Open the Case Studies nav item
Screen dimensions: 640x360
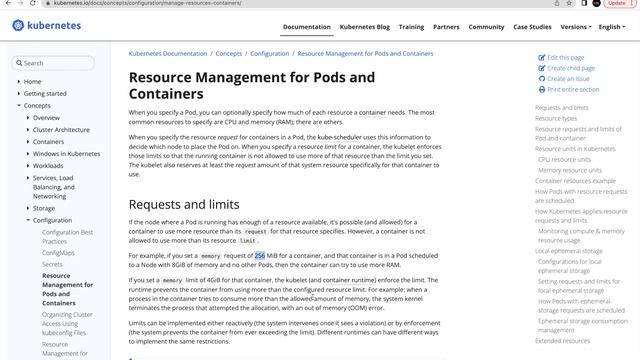(532, 27)
